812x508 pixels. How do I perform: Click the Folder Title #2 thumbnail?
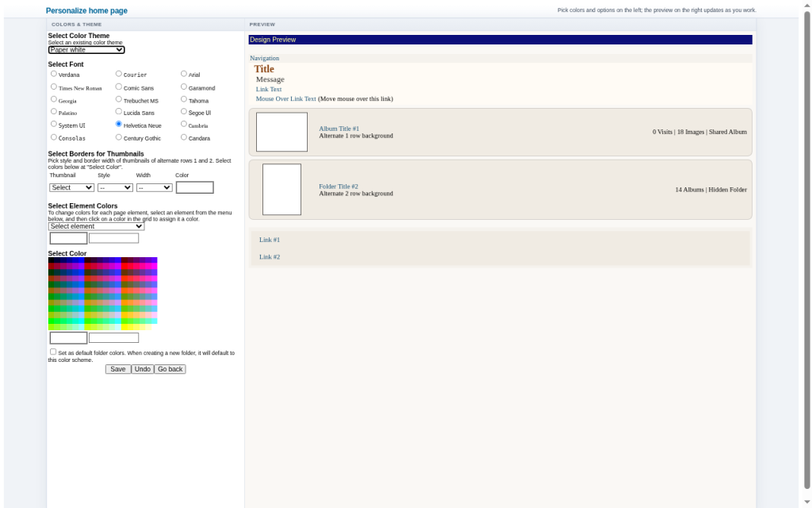coord(282,190)
